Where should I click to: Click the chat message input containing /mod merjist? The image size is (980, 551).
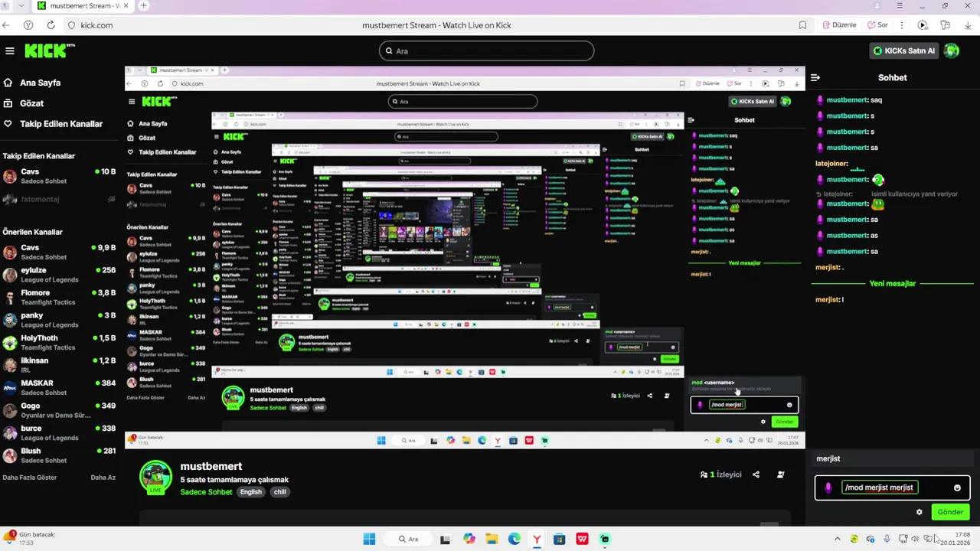click(x=893, y=487)
